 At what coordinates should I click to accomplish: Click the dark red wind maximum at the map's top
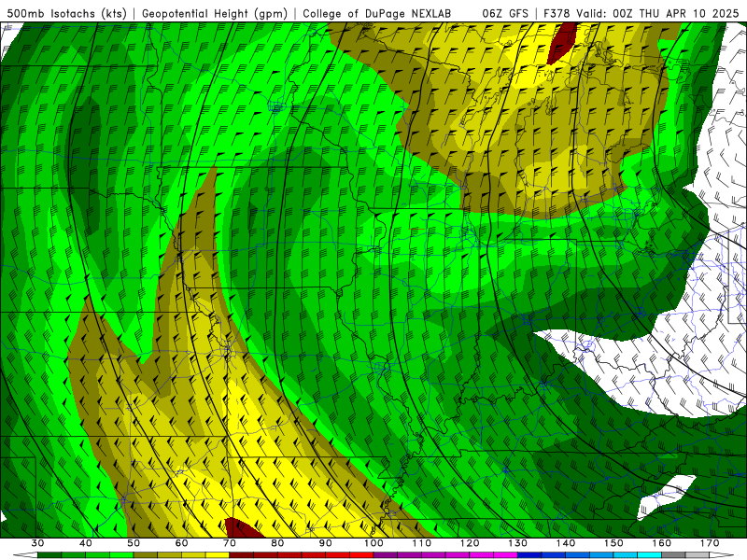(x=562, y=43)
